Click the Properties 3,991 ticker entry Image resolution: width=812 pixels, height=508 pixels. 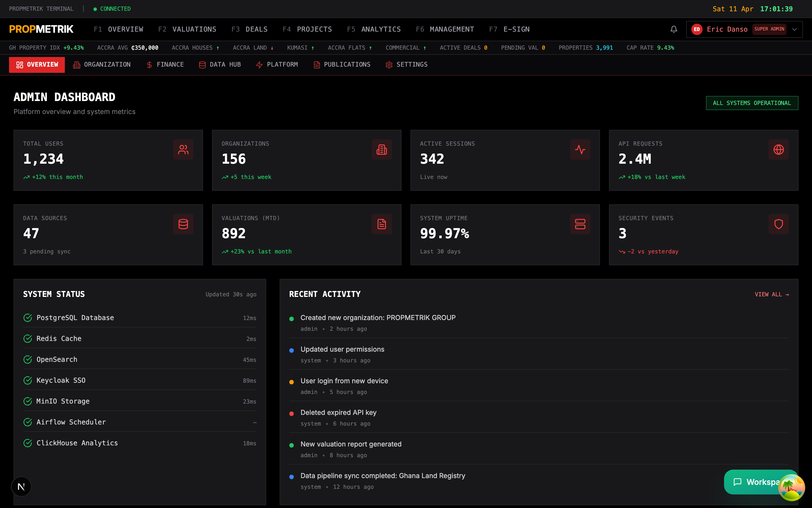pyautogui.click(x=586, y=48)
